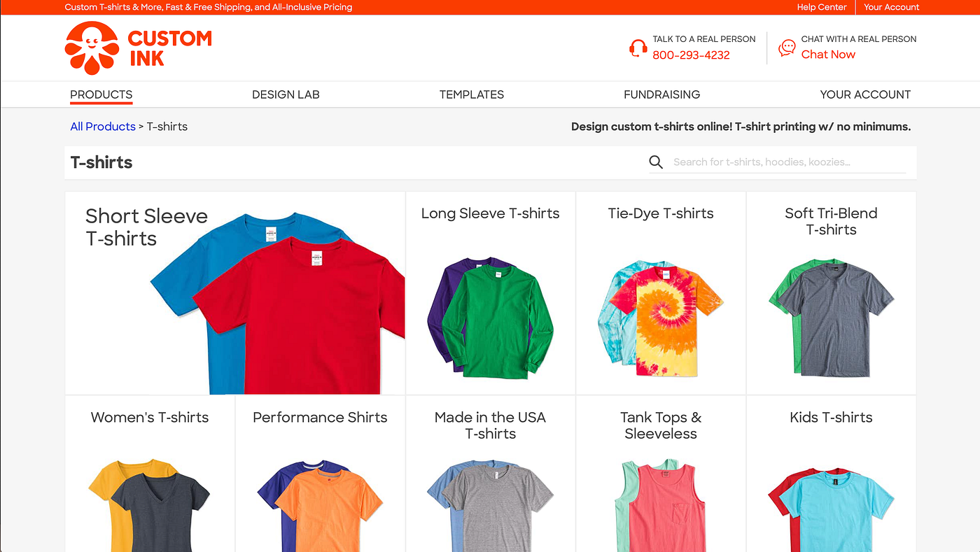Screen dimensions: 980x552
Task: Open the Design Lab menu item
Action: point(286,94)
